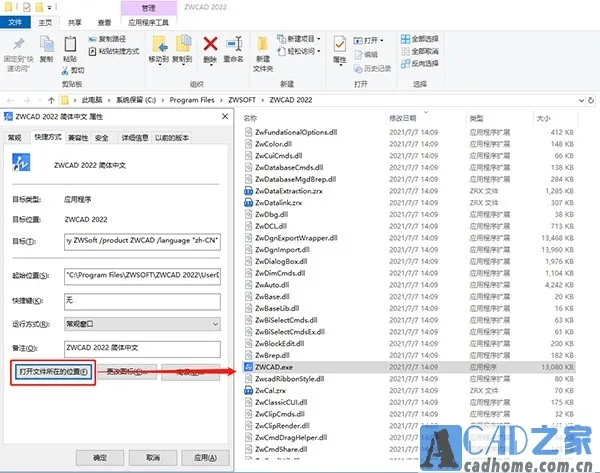Click Paste Shortcut in ribbon
Viewport: 600px width, 473px height.
113,51
